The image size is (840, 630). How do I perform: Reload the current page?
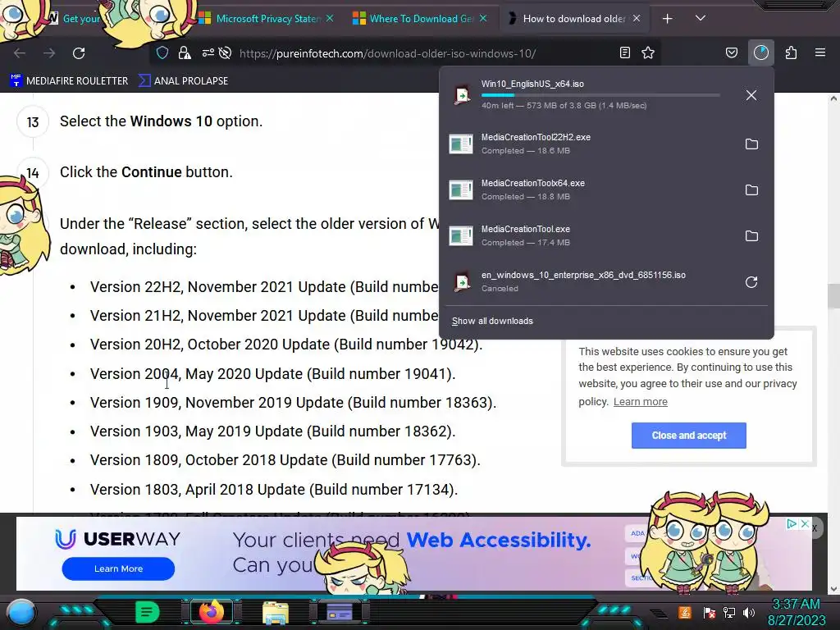click(x=79, y=53)
